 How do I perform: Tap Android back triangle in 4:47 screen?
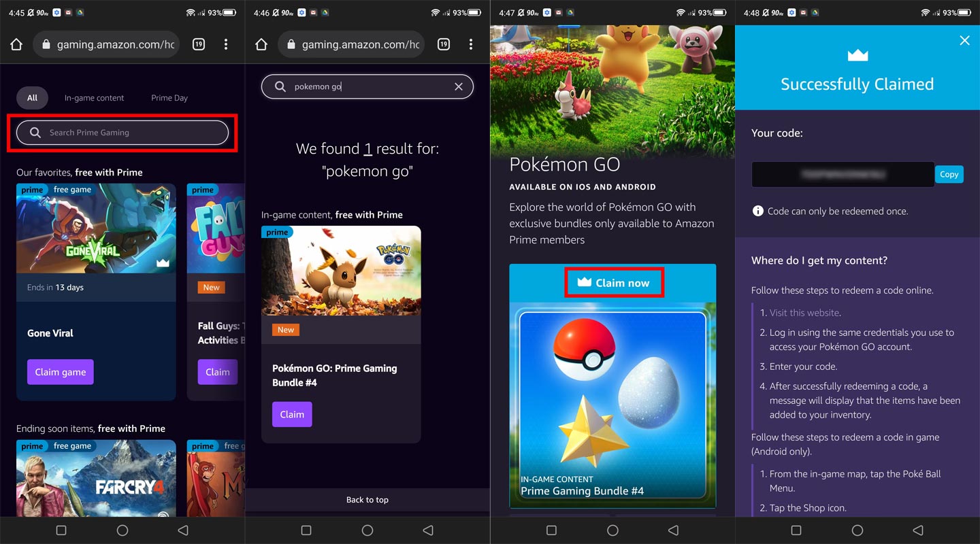point(673,530)
